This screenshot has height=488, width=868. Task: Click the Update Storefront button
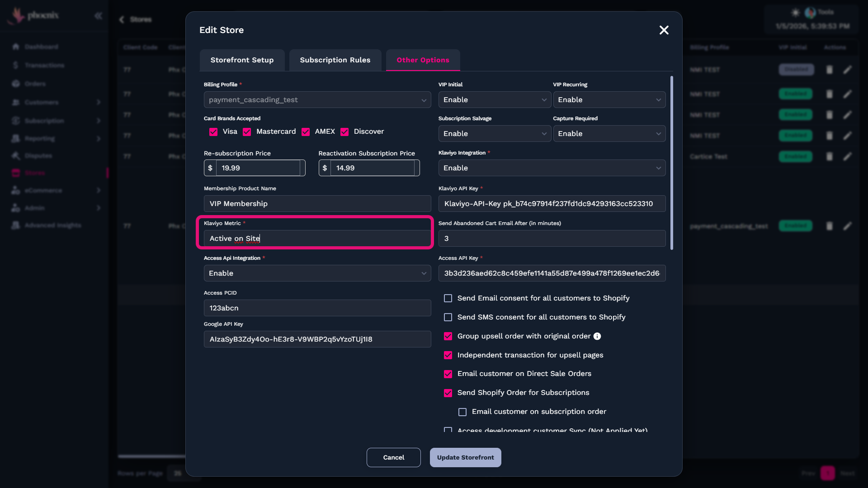465,457
